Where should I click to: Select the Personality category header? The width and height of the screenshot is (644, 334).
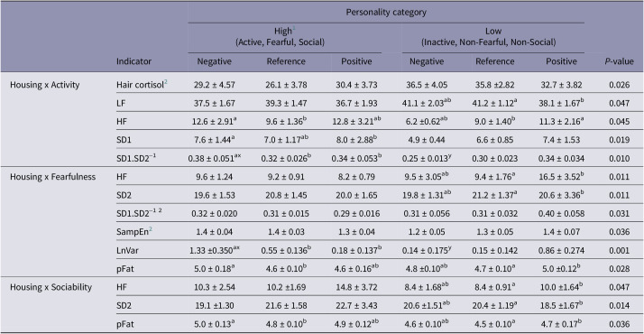point(386,13)
